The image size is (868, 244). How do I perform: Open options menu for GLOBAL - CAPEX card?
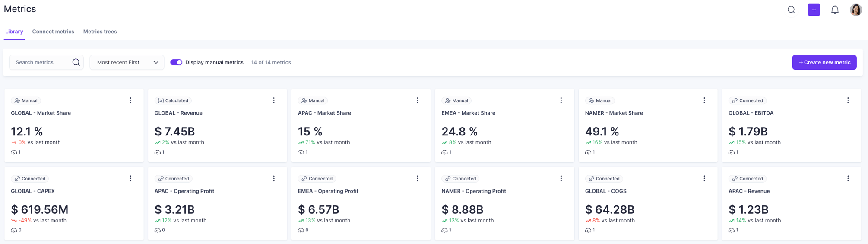130,178
